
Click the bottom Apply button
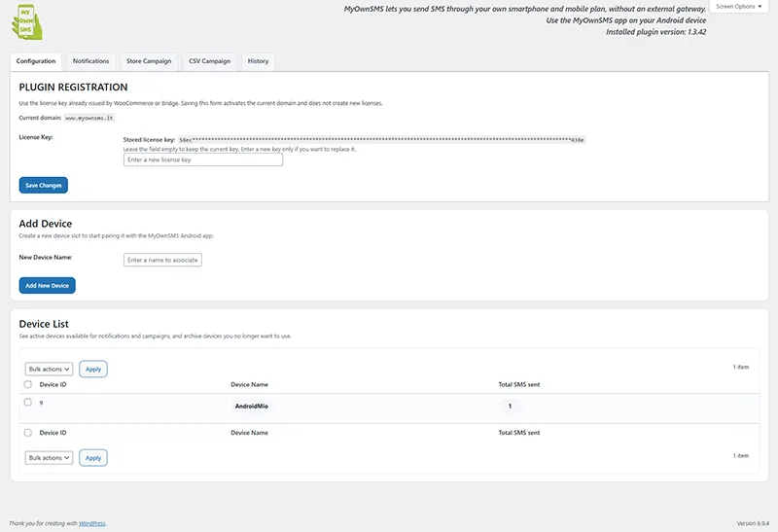(x=93, y=457)
